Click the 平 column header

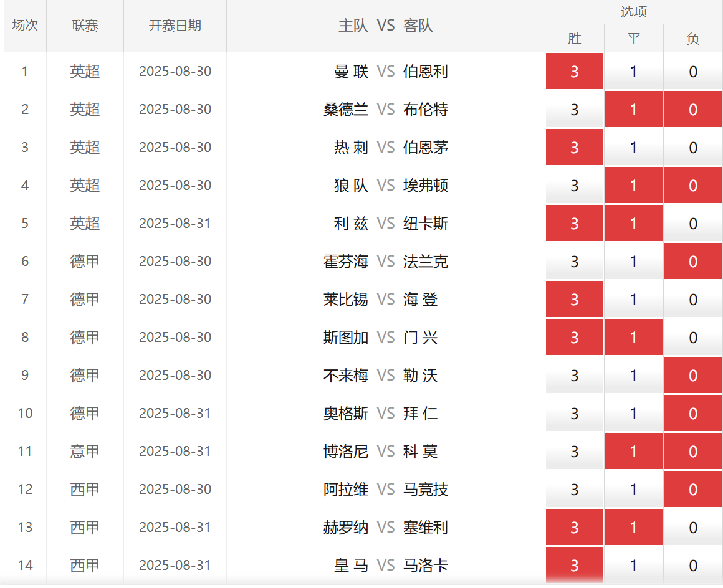tap(633, 38)
